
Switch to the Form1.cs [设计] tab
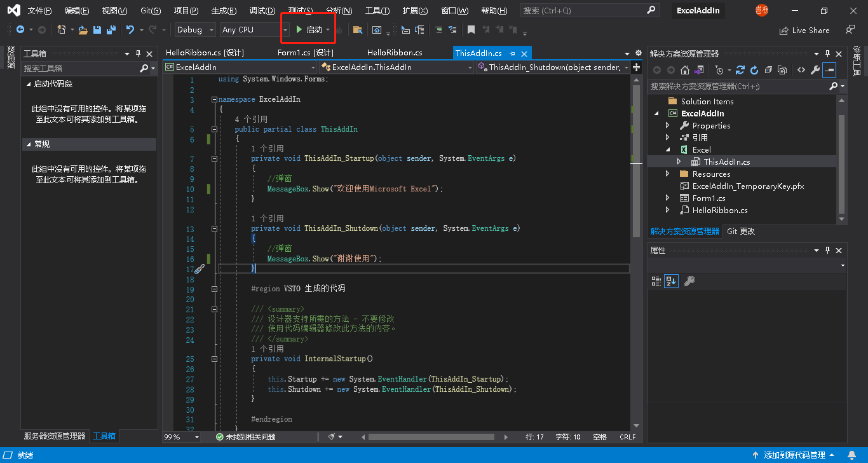(x=306, y=53)
